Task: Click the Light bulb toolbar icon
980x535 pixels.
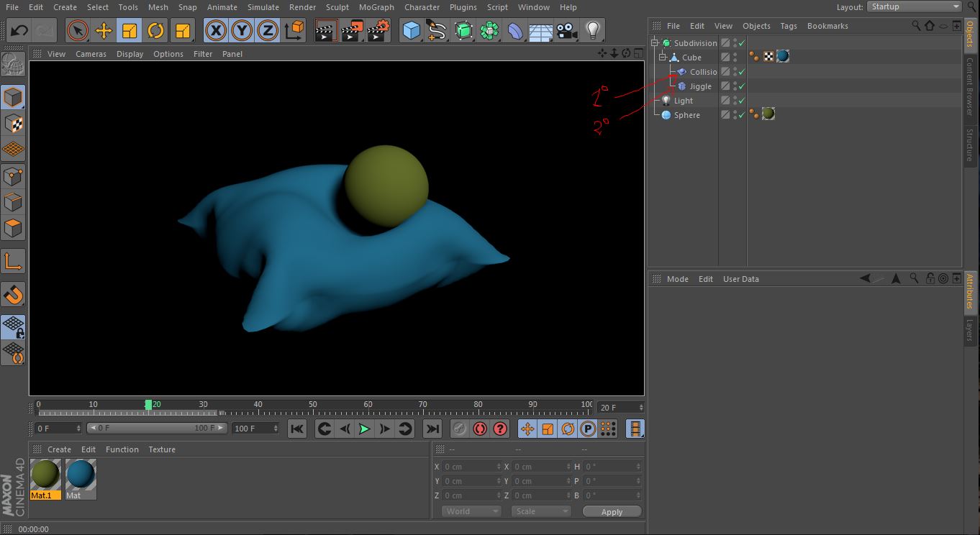Action: [592, 31]
